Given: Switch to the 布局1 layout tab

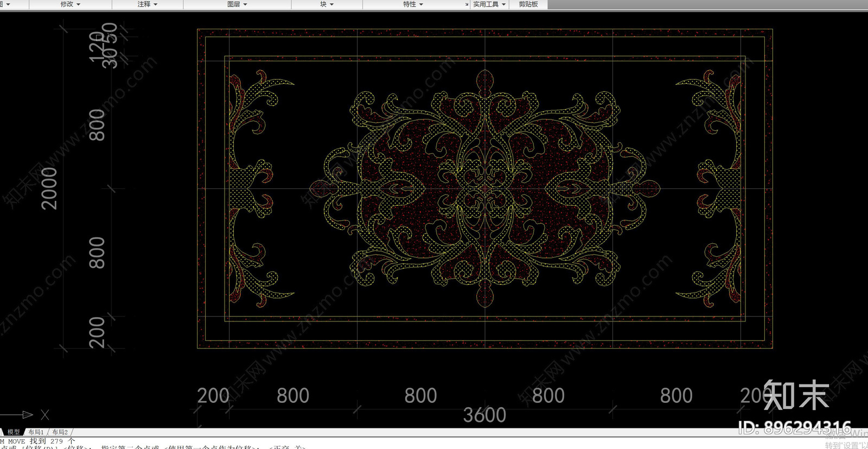Looking at the screenshot, I should point(36,432).
